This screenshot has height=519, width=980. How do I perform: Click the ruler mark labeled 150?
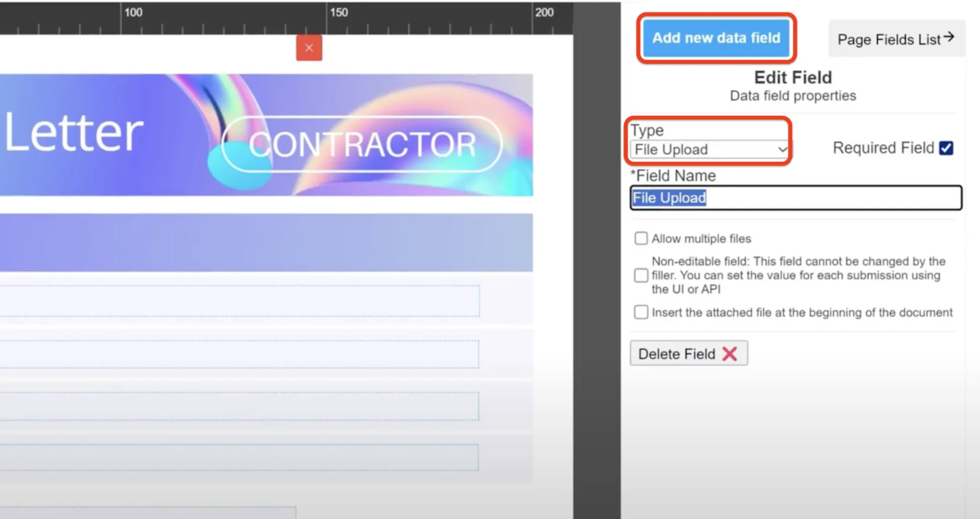339,12
